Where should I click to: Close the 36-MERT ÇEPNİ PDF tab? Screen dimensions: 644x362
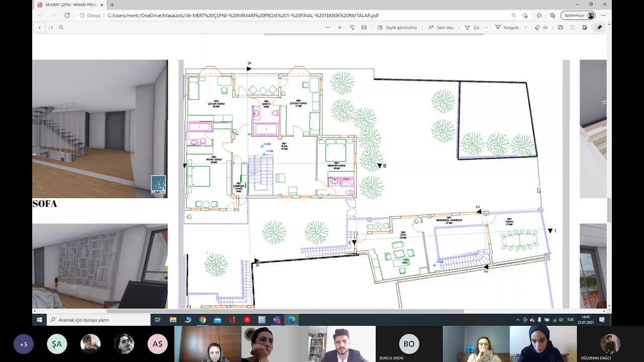(x=102, y=5)
